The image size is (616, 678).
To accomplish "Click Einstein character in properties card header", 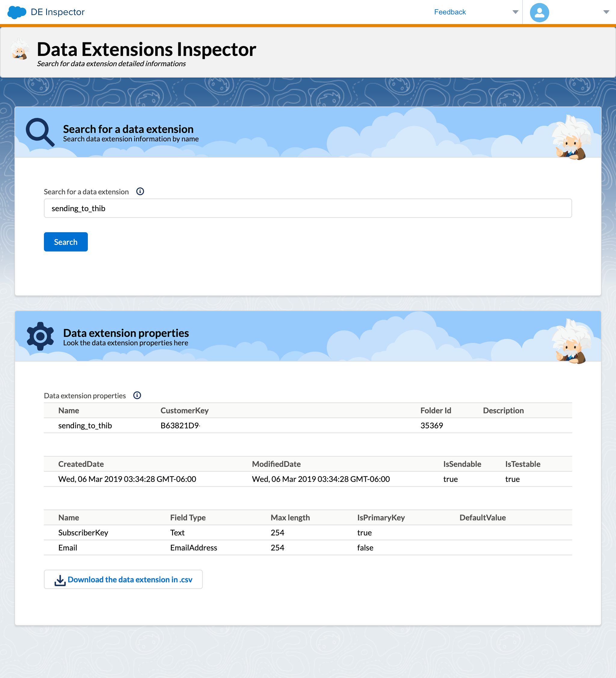I will (571, 341).
